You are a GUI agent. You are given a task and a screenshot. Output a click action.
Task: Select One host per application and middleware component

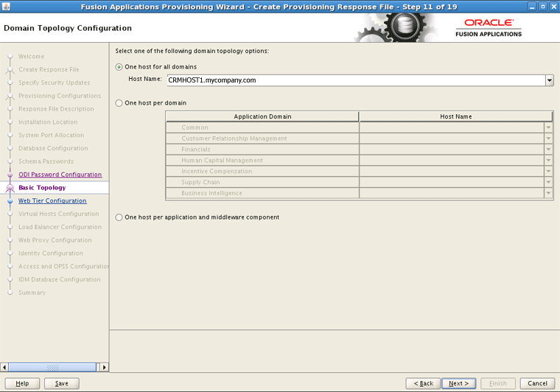[119, 217]
